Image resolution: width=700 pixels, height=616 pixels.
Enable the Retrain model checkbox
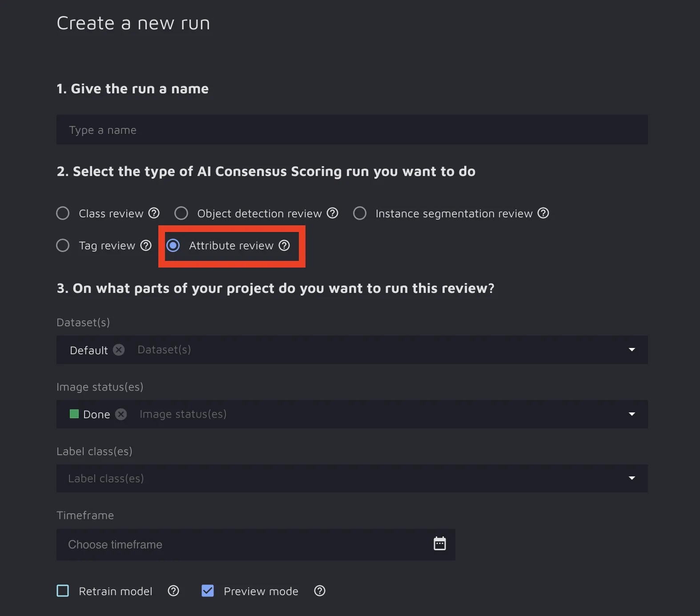pos(63,591)
